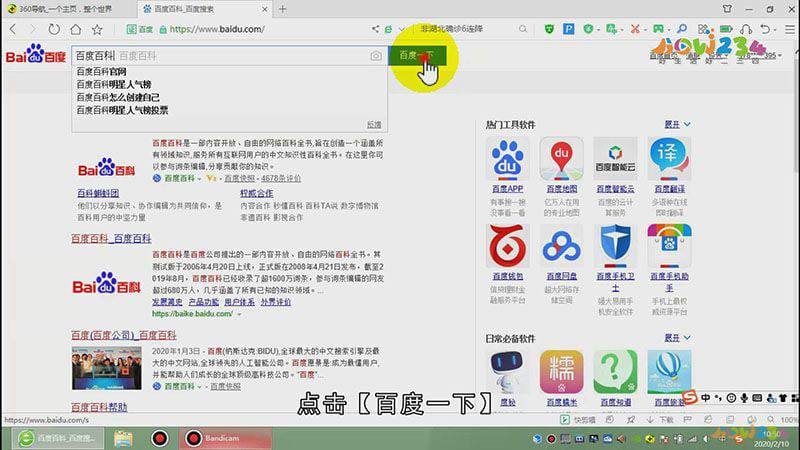This screenshot has height=450, width=800.
Task: Click the share icon in address bar
Action: coord(375,29)
